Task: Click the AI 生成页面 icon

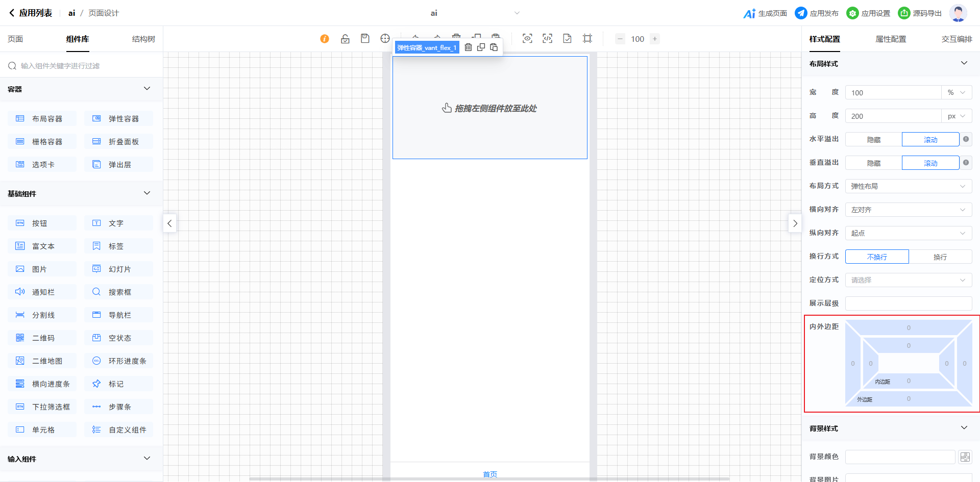Action: 749,13
